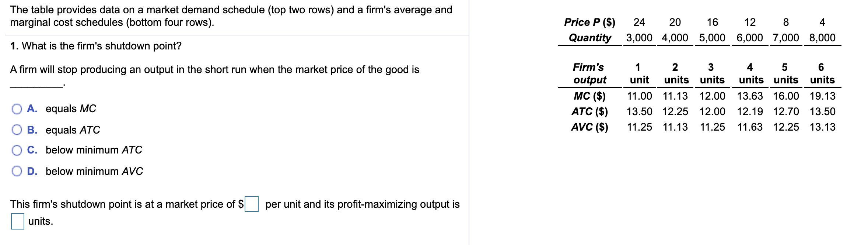Viewport: 868px width, 245px height.
Task: Select radio option A equals MC
Action: (16, 108)
